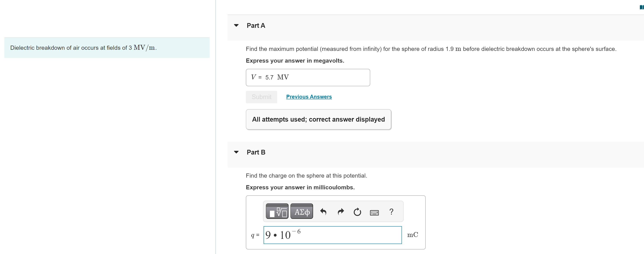The width and height of the screenshot is (644, 254).
Task: Open math input help with question mark
Action: [x=391, y=212]
